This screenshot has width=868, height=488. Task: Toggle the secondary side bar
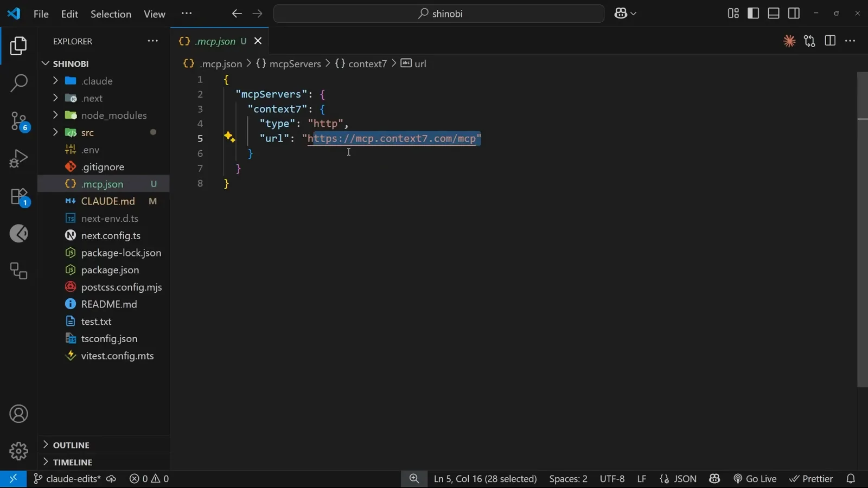click(794, 14)
